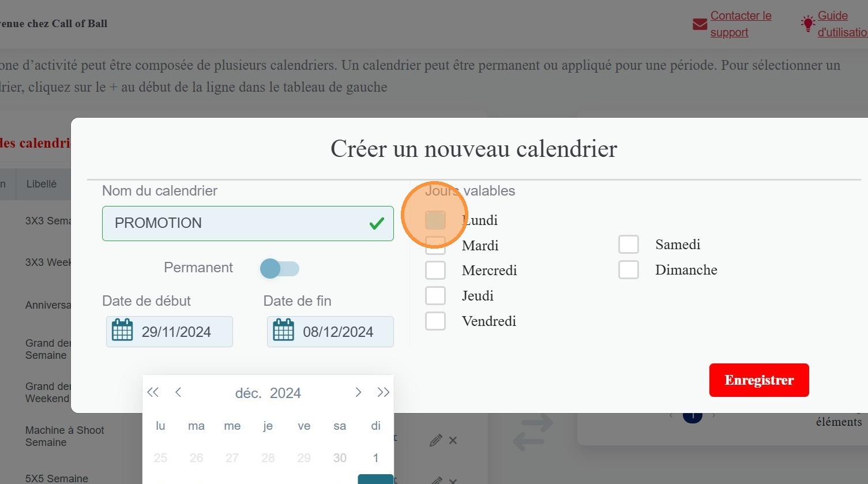Tick the Mercredi checkbox

435,271
